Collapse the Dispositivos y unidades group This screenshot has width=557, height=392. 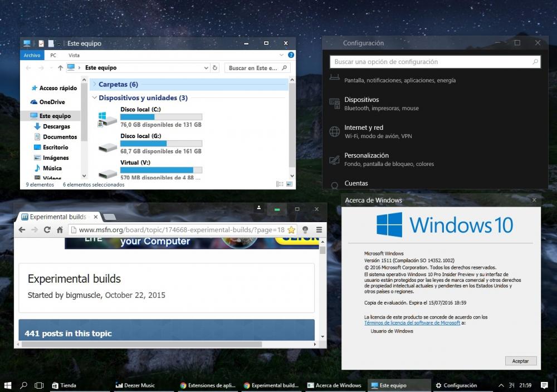tap(94, 98)
